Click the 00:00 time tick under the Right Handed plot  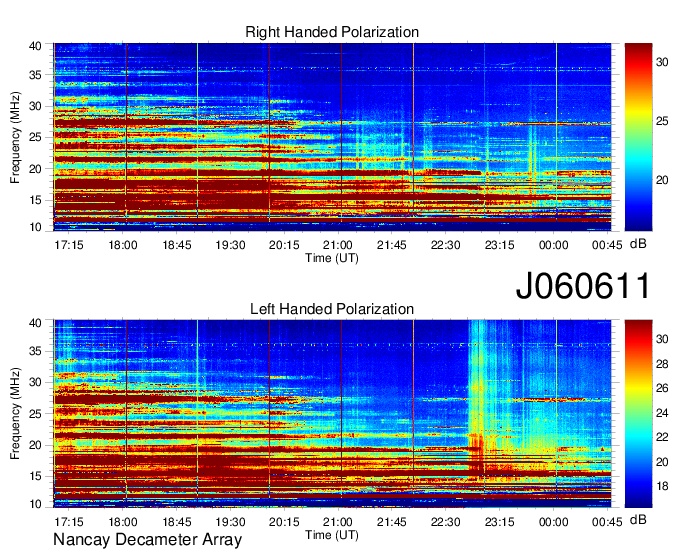click(x=553, y=245)
